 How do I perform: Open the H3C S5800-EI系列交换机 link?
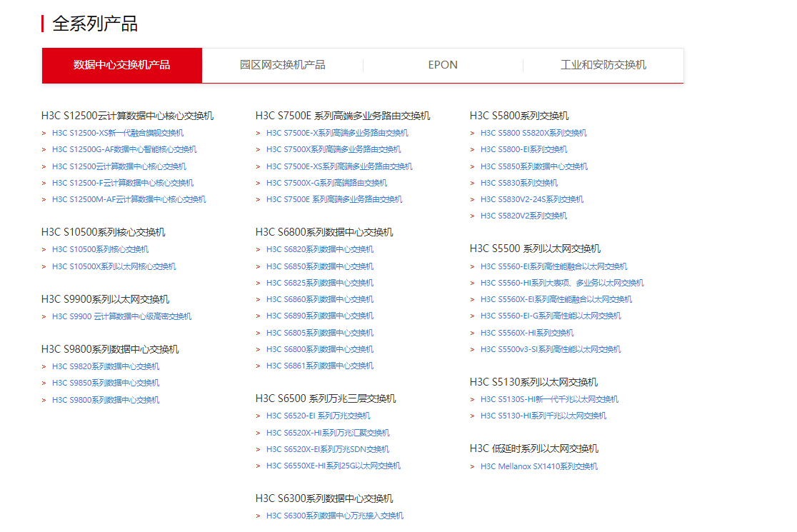(524, 149)
